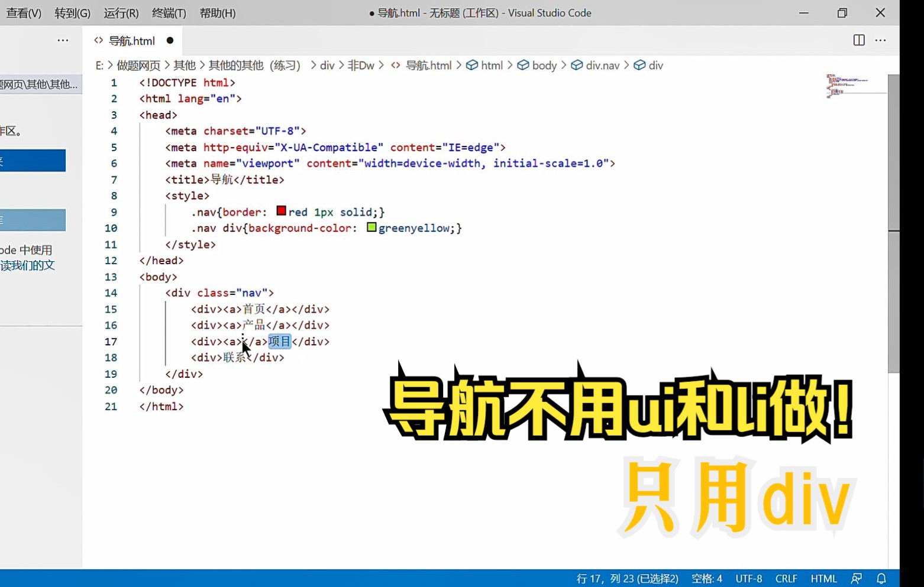Click the div.nav symbol icon in breadcrumb
Screen dimensions: 924x587
pyautogui.click(x=577, y=65)
